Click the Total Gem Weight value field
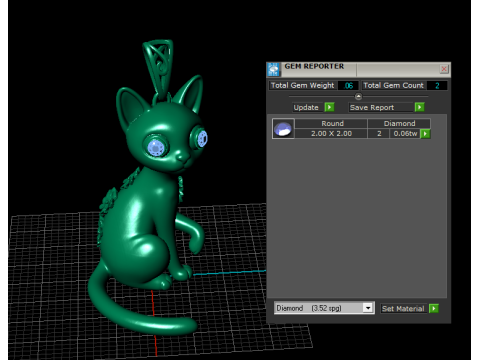The image size is (480, 360). 348,86
